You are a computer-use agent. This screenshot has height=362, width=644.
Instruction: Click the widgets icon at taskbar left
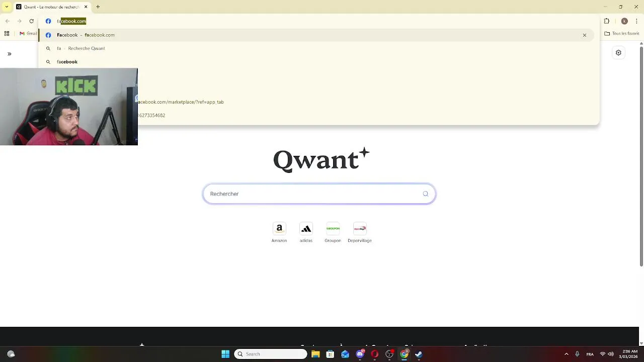11,354
